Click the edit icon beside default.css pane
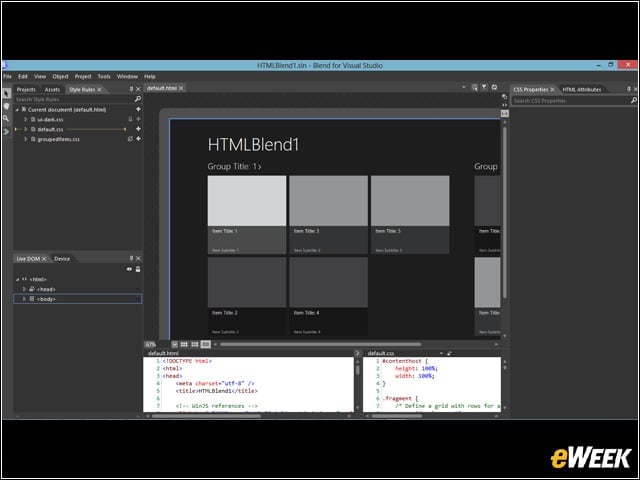Screen dimensions: 640x480 [449, 353]
